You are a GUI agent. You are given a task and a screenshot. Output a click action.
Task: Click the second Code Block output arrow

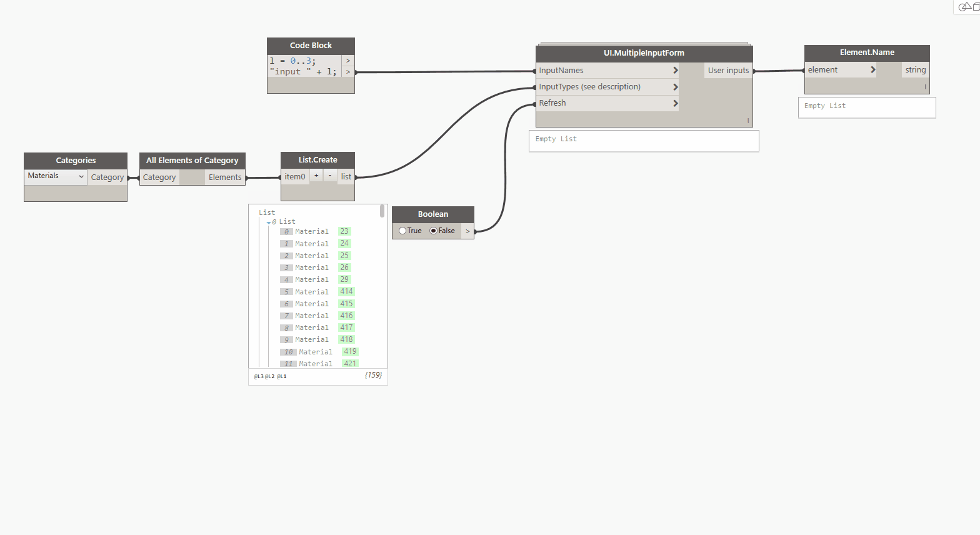click(348, 72)
